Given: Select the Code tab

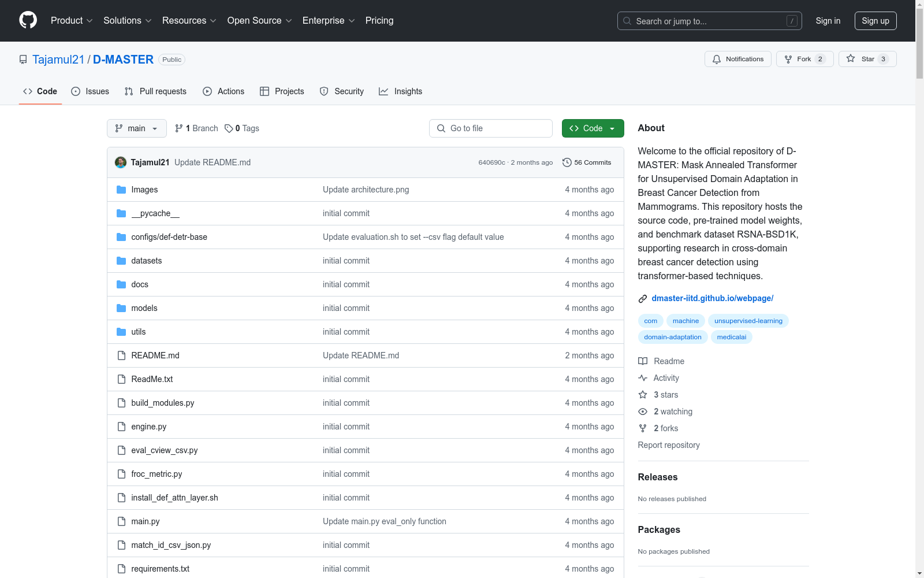Looking at the screenshot, I should [x=40, y=91].
